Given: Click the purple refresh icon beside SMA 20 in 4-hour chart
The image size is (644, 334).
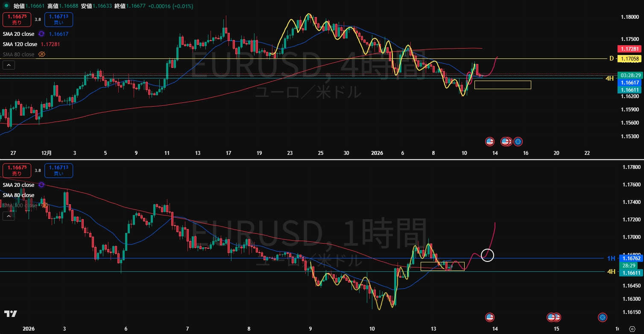Looking at the screenshot, I should coord(41,34).
